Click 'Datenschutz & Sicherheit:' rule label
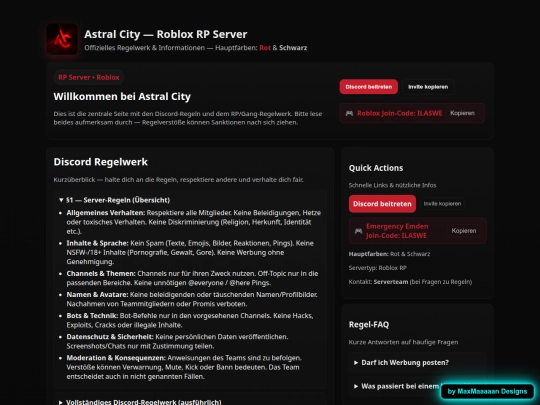The width and height of the screenshot is (540, 405). (110, 337)
